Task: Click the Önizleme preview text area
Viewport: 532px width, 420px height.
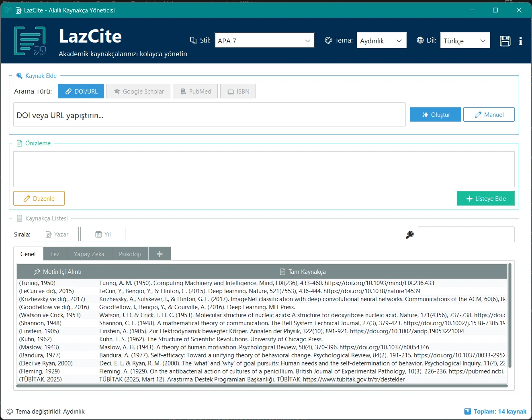Action: [x=264, y=169]
